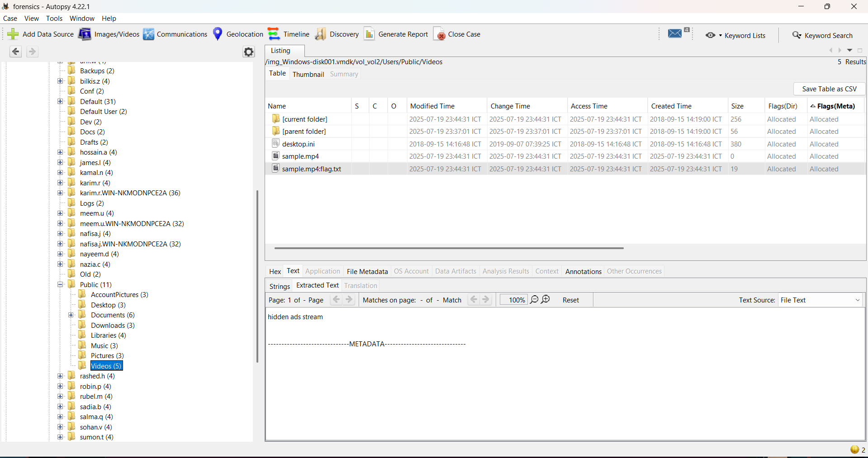Expand the Documents folder node
The width and height of the screenshot is (868, 458).
[x=71, y=315]
